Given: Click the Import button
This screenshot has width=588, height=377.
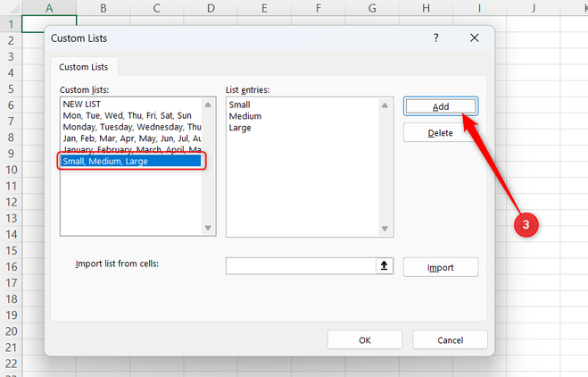Looking at the screenshot, I should tap(441, 267).
